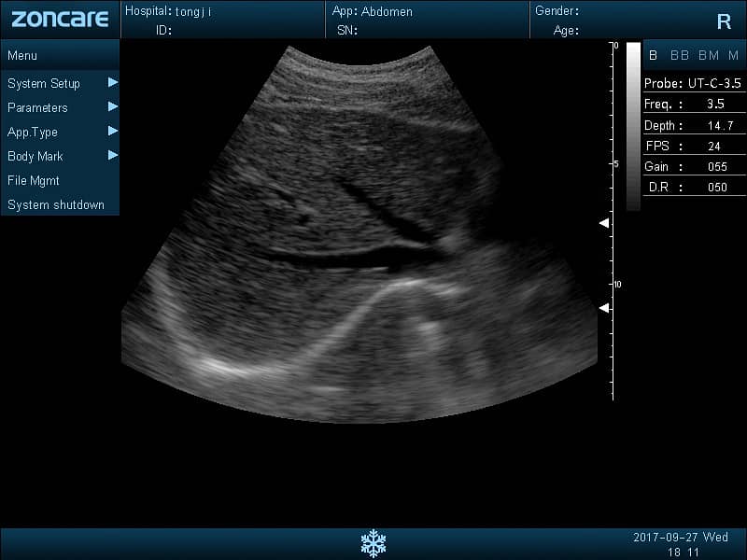
Task: Switch to B imaging mode
Action: click(x=654, y=55)
